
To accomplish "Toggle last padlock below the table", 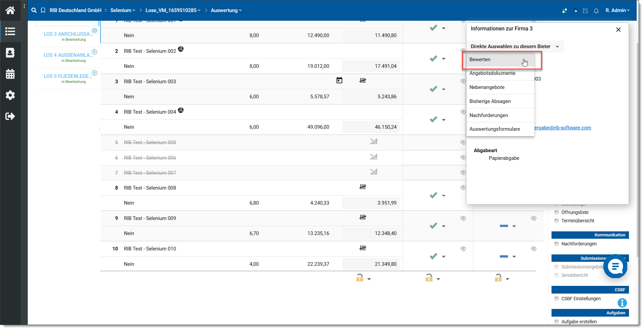I will 498,278.
